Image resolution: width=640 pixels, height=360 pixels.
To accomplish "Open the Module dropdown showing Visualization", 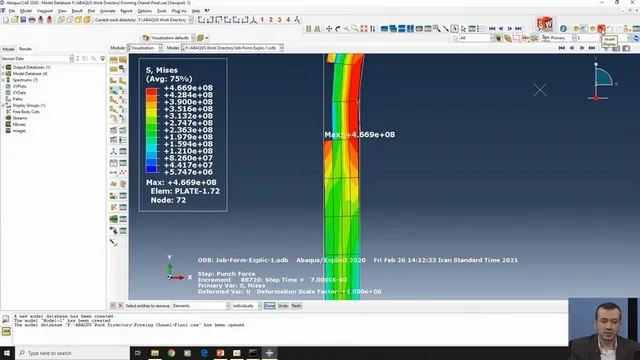I will (144, 48).
